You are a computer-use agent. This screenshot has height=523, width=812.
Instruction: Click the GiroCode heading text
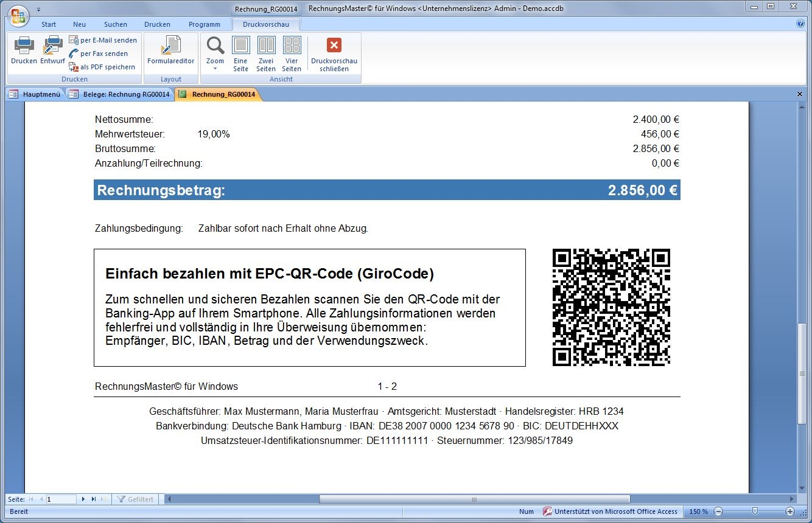pyautogui.click(x=270, y=274)
